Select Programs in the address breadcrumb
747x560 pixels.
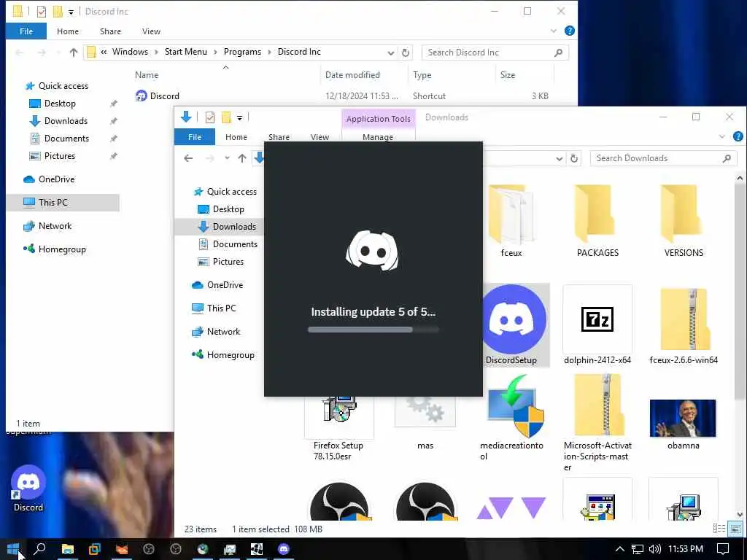tap(242, 52)
